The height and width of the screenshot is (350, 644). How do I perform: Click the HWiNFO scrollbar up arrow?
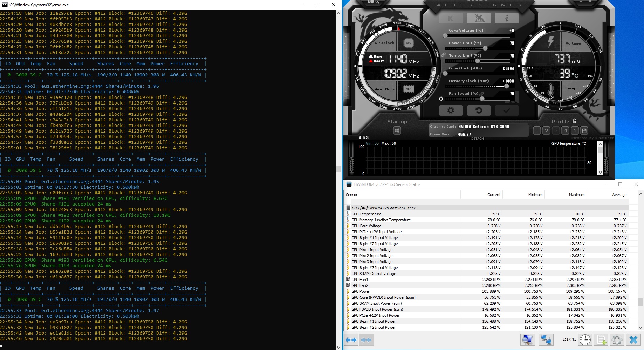(640, 194)
